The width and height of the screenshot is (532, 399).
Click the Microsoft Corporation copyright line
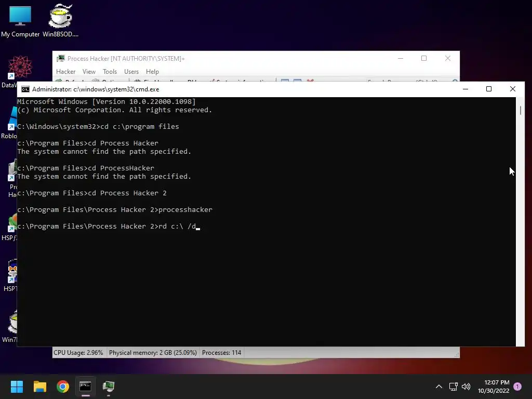pos(114,110)
